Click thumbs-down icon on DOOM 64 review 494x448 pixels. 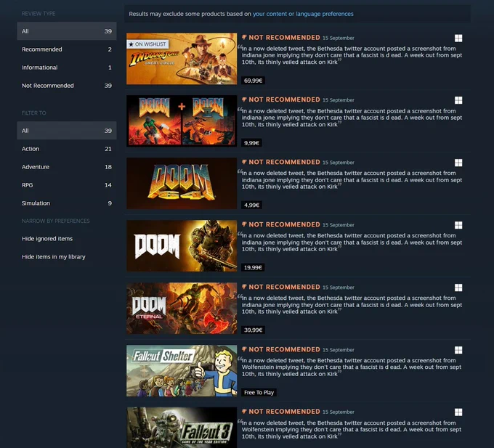coord(244,162)
